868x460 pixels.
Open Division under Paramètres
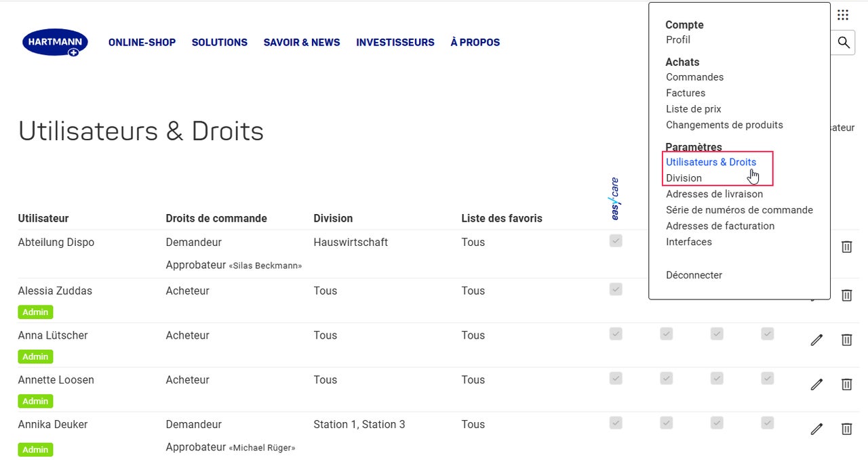[684, 178]
